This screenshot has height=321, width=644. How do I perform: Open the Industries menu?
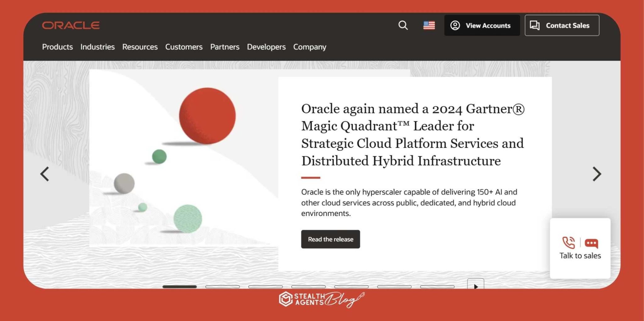[97, 47]
